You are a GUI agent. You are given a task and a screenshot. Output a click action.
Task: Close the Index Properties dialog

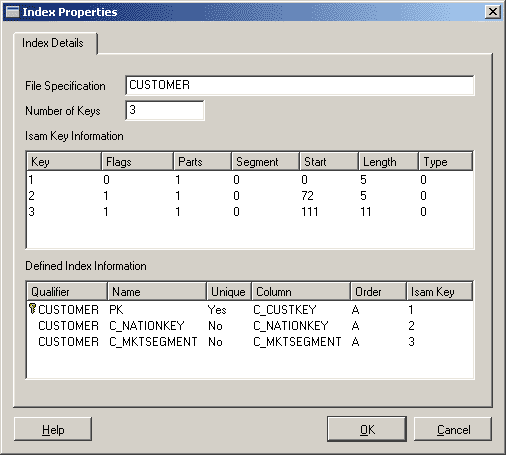493,12
